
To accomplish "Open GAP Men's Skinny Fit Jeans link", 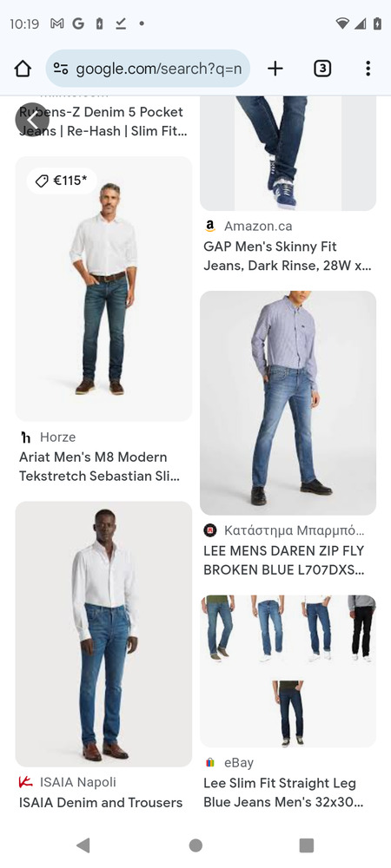I will pyautogui.click(x=288, y=256).
